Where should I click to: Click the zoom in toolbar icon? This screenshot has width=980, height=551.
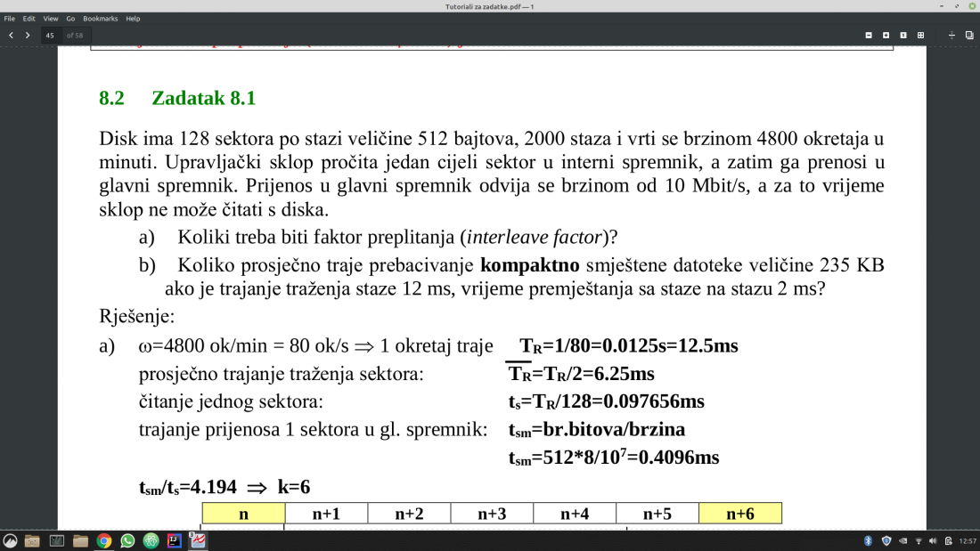click(886, 36)
